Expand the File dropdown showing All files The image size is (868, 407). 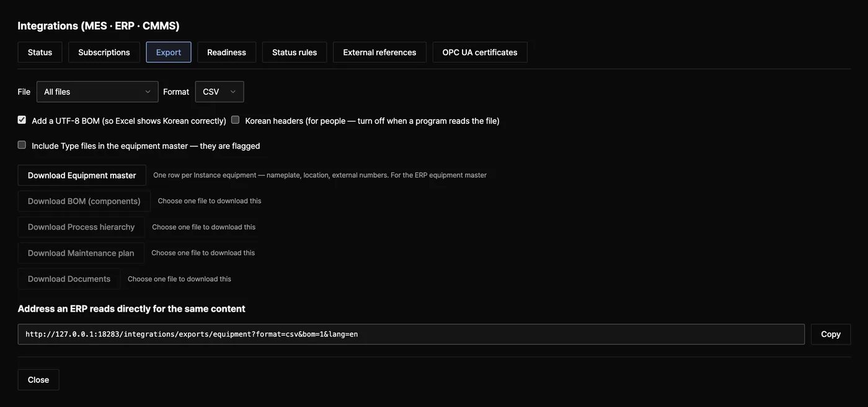click(x=97, y=92)
